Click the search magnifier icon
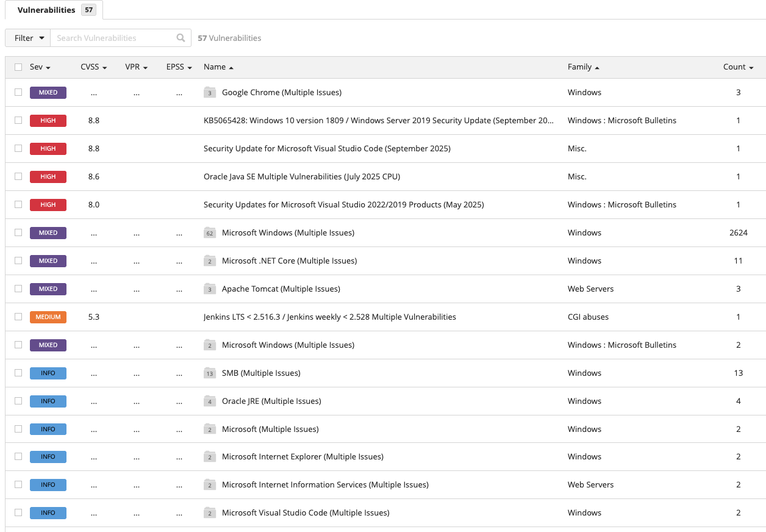This screenshot has height=532, width=766. coord(181,38)
